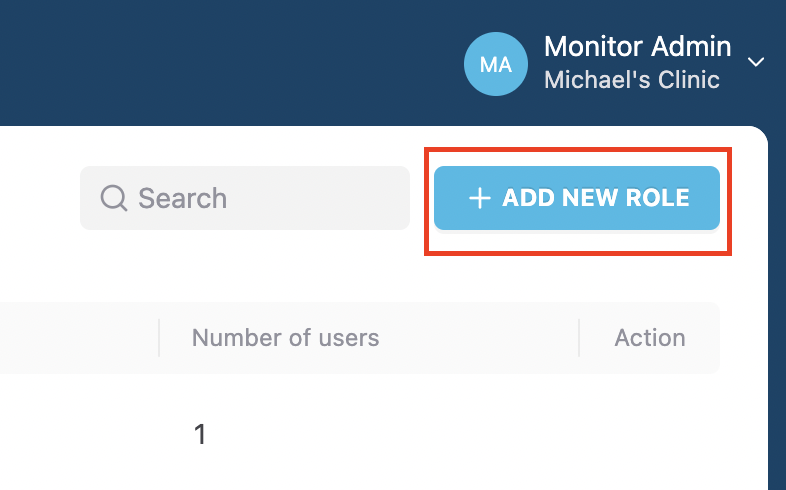Screen dimensions: 786x490
Task: Click the magnifier icon in Search
Action: [114, 198]
